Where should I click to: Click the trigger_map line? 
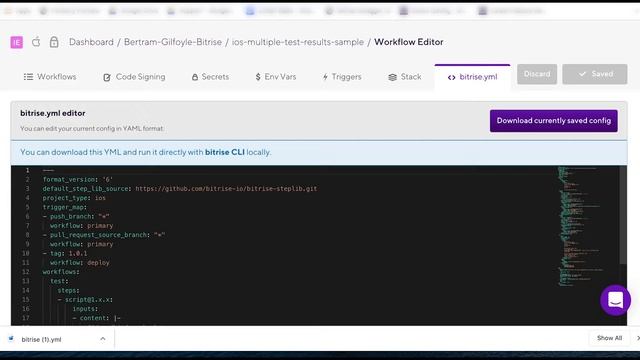pyautogui.click(x=64, y=207)
